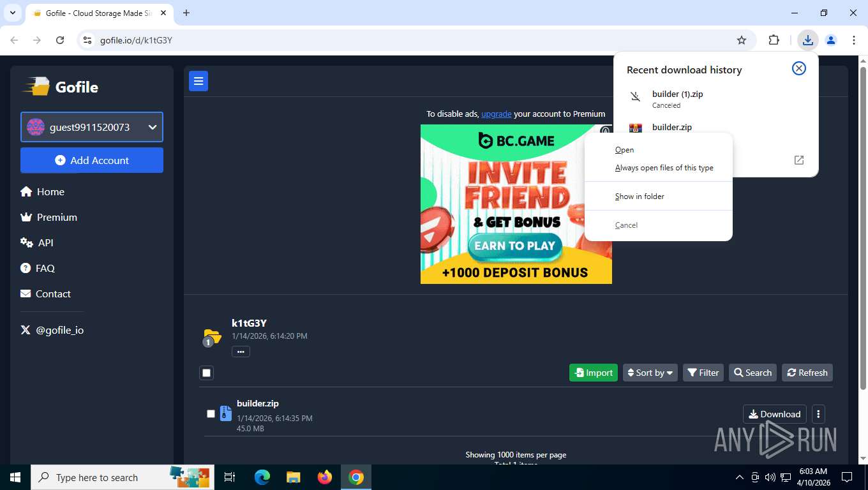Open the Chrome three-dot menu
This screenshot has width=868, height=490.
(x=854, y=40)
